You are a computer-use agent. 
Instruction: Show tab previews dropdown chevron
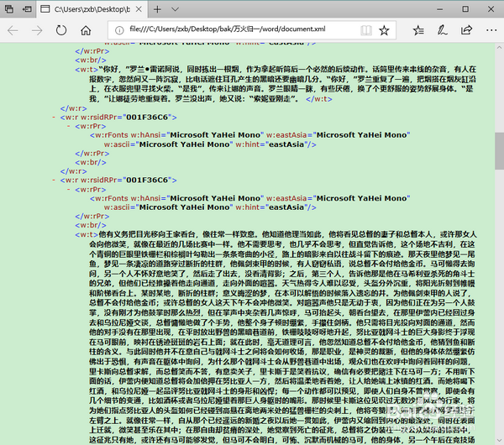pyautogui.click(x=175, y=9)
